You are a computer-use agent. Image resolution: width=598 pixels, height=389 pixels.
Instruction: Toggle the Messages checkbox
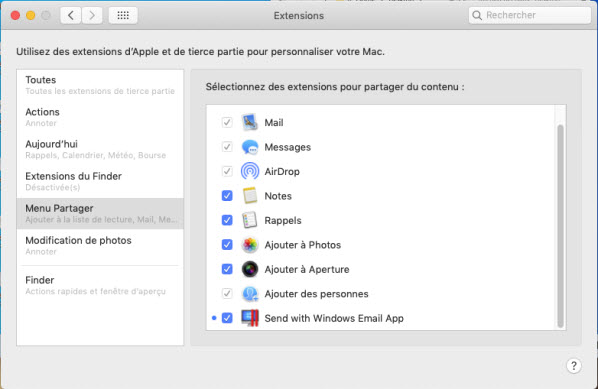click(x=227, y=147)
